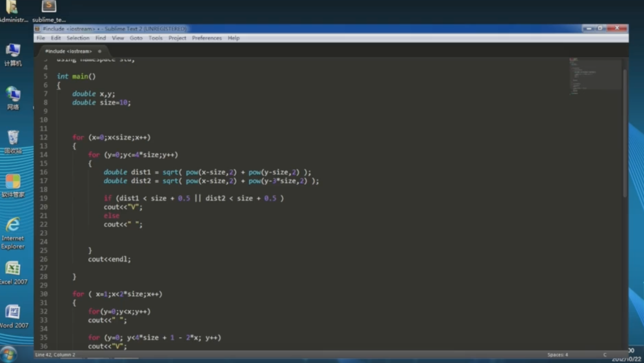Open the Preferences menu

[x=207, y=38]
